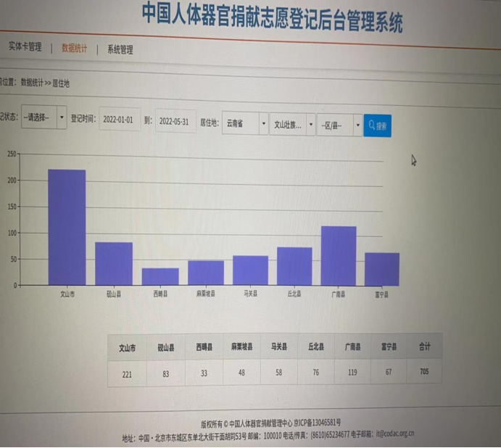The image size is (501, 448).
Task: Click the 富宁县 table header cell
Action: 389,346
